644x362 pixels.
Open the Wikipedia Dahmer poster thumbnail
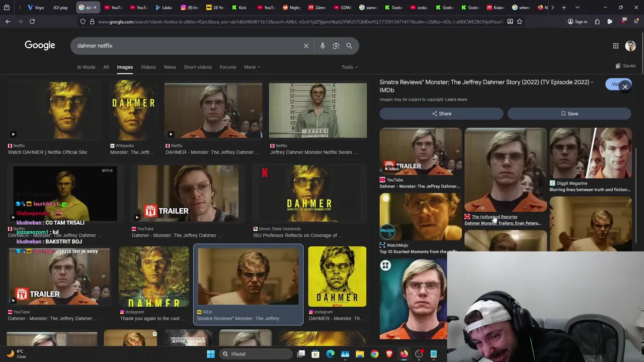click(x=133, y=110)
